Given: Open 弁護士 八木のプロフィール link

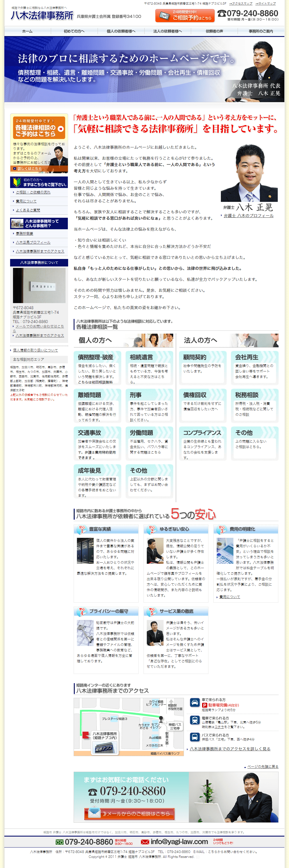Looking at the screenshot, I should click(249, 216).
